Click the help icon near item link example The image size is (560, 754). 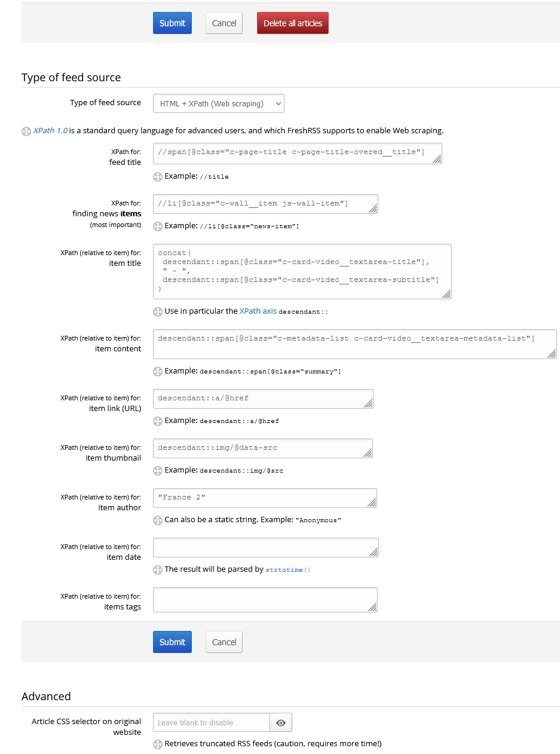158,421
